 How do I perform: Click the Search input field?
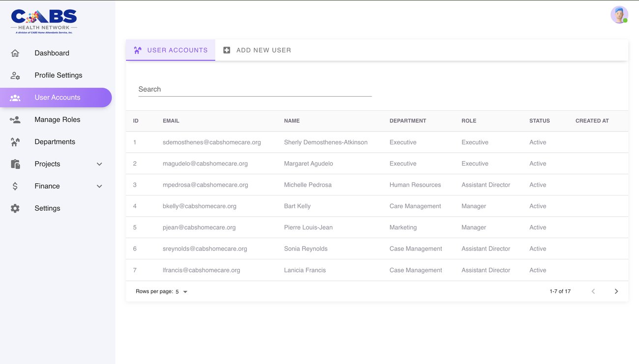tap(255, 89)
